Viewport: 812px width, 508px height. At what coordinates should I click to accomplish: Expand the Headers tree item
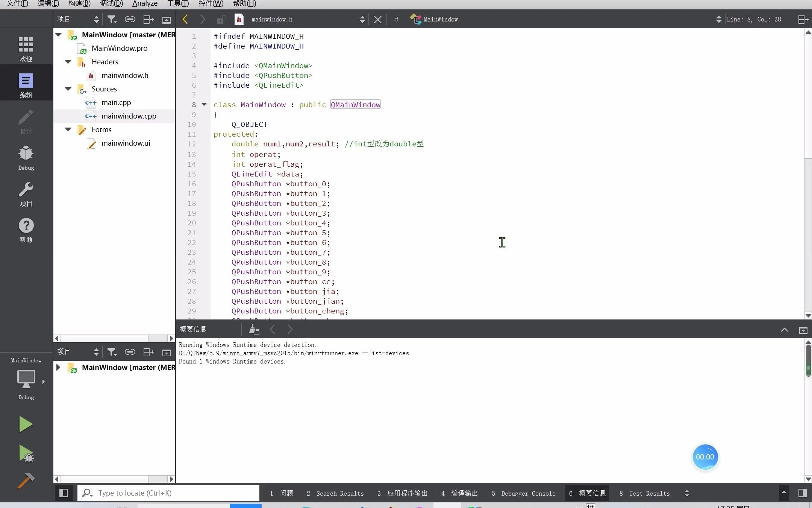[67, 61]
